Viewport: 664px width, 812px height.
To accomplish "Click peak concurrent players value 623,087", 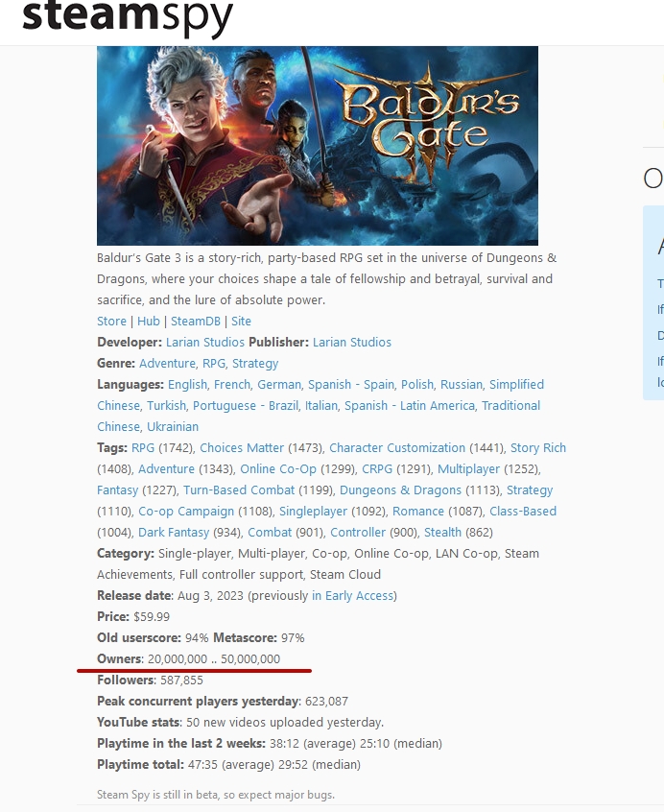I will [326, 702].
